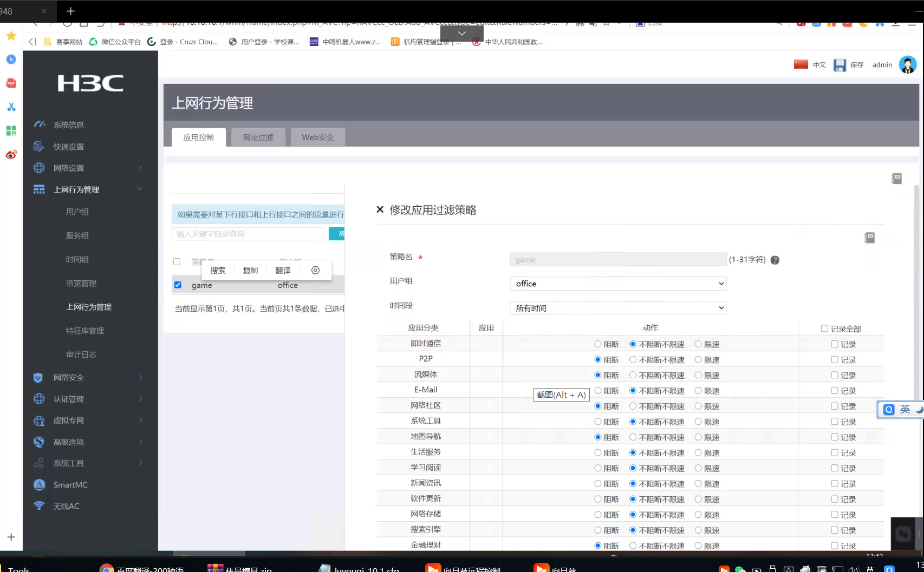Click the notebook icon in dialog corner
Image resolution: width=924 pixels, height=572 pixels.
(869, 238)
